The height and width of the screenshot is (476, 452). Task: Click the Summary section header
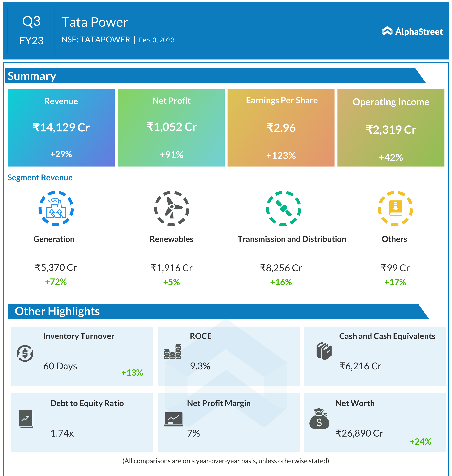click(x=32, y=76)
